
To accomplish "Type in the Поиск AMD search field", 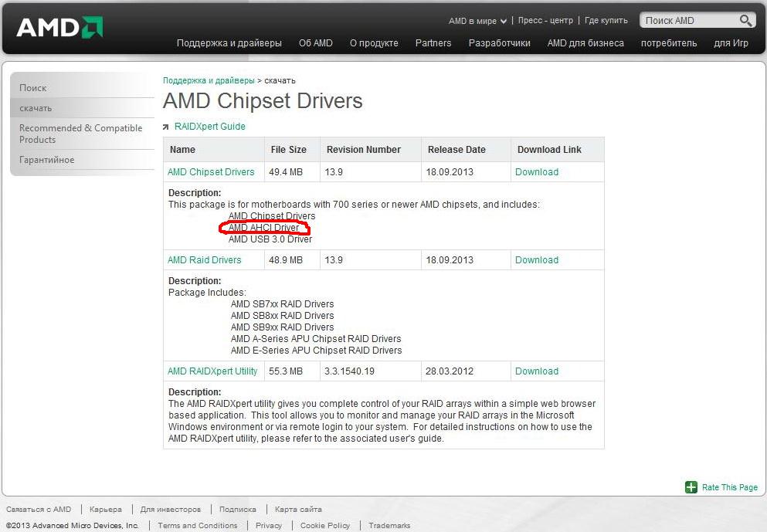I will [x=689, y=21].
